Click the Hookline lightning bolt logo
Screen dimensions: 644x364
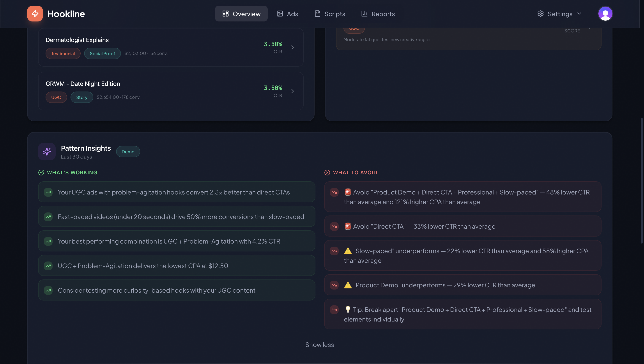35,14
